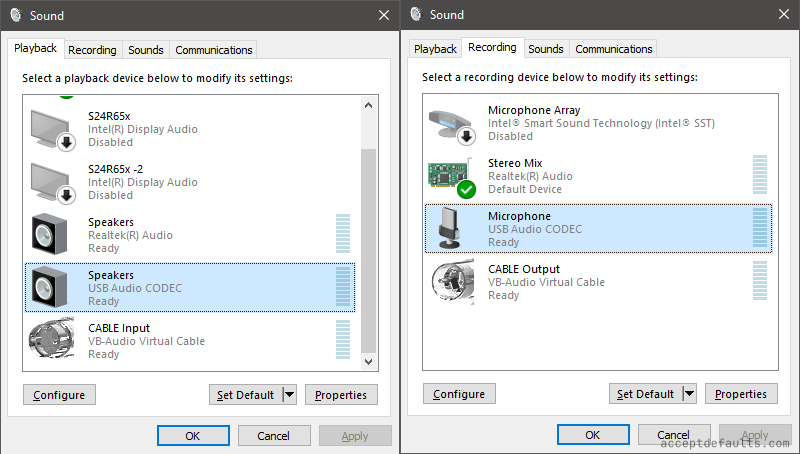Open Communications tab in right window
The width and height of the screenshot is (800, 454).
point(614,49)
